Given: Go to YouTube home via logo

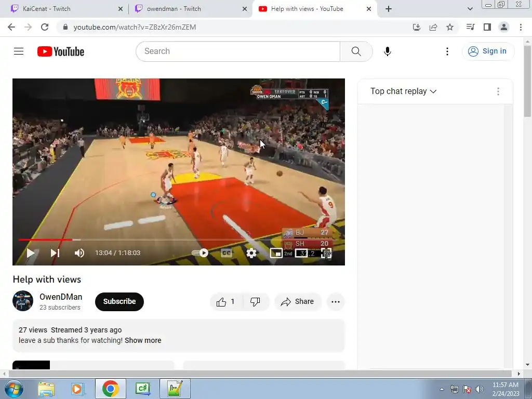Looking at the screenshot, I should tap(61, 51).
